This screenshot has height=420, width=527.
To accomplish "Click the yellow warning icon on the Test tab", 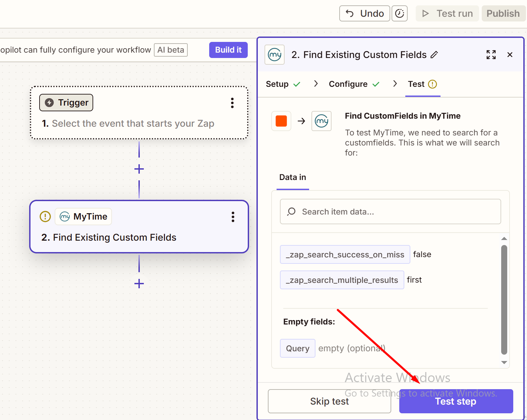I will 432,84.
